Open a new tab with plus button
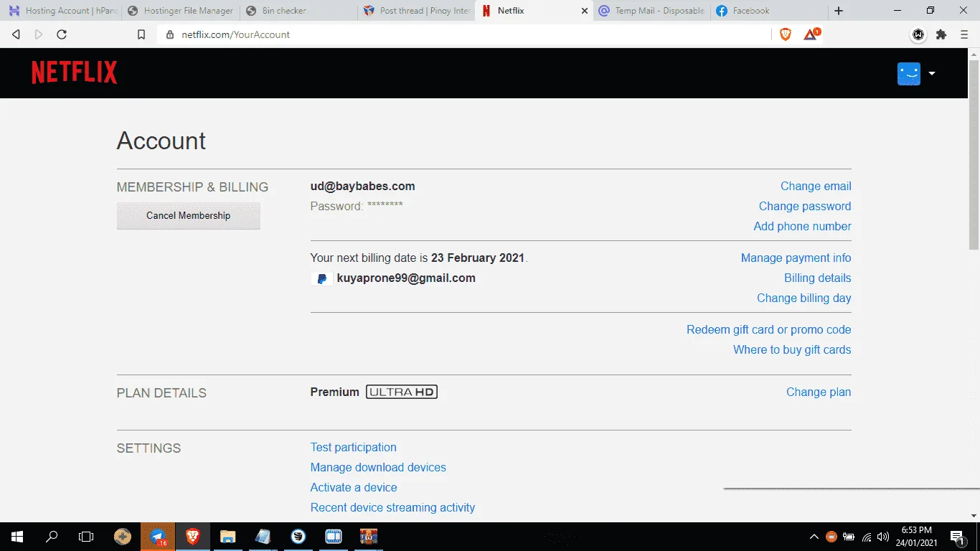Viewport: 980px width, 551px height. (839, 11)
